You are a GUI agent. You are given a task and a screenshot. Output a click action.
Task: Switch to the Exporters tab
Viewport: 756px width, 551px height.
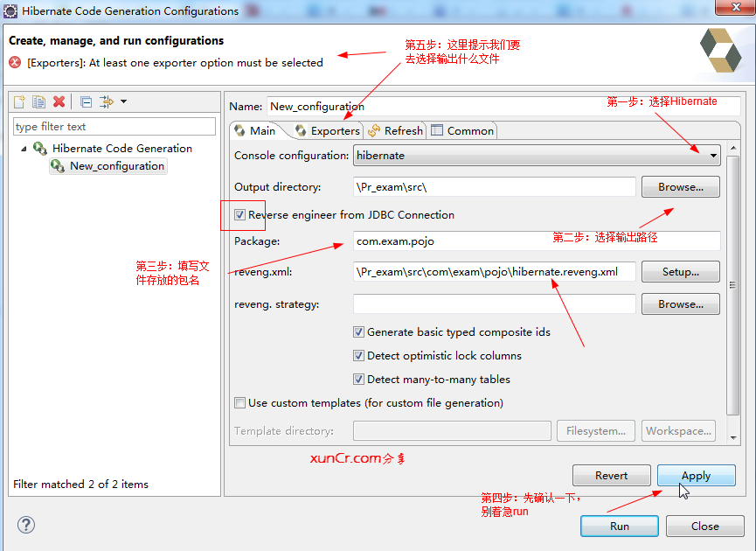pos(328,131)
